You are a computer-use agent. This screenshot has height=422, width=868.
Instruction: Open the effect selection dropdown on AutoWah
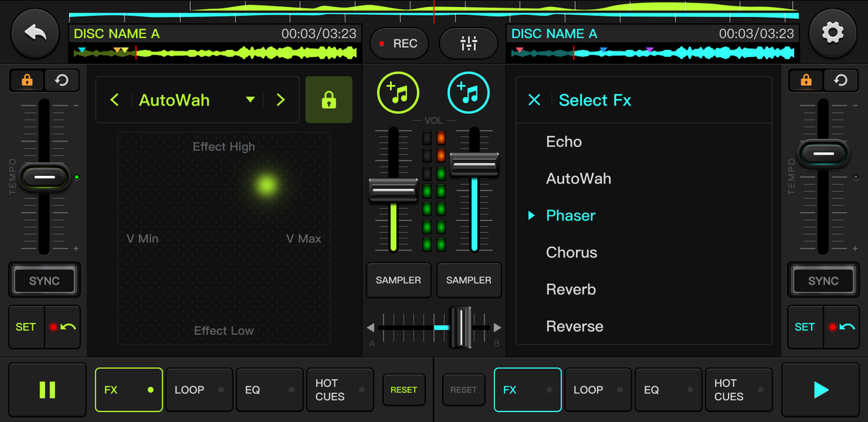pos(250,100)
